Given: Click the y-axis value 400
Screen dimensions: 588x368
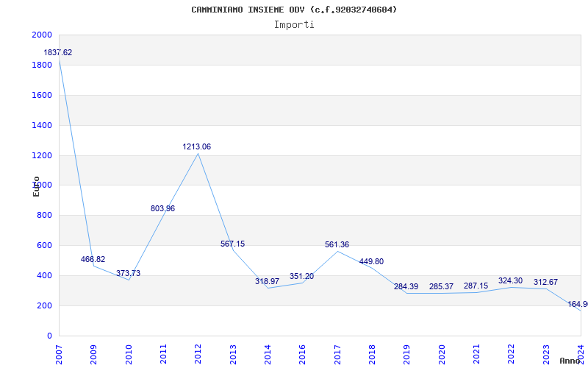Looking at the screenshot, I should click(x=44, y=275).
